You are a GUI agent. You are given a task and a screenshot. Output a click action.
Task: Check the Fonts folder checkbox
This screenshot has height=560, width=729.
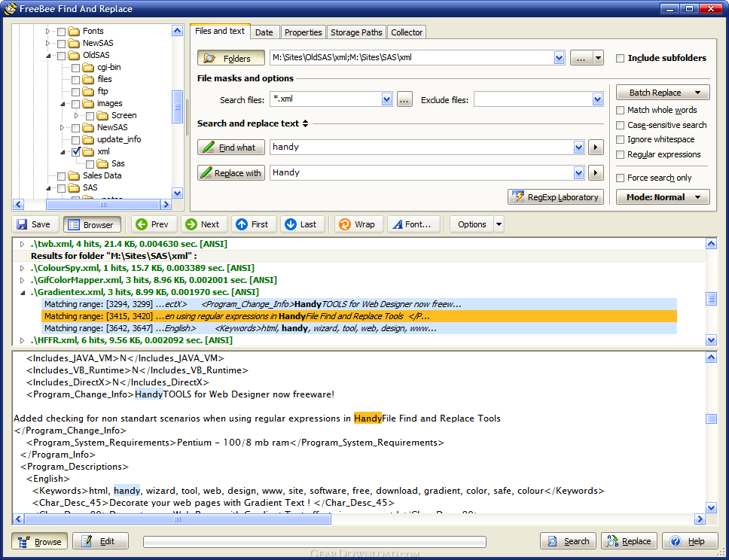(61, 32)
